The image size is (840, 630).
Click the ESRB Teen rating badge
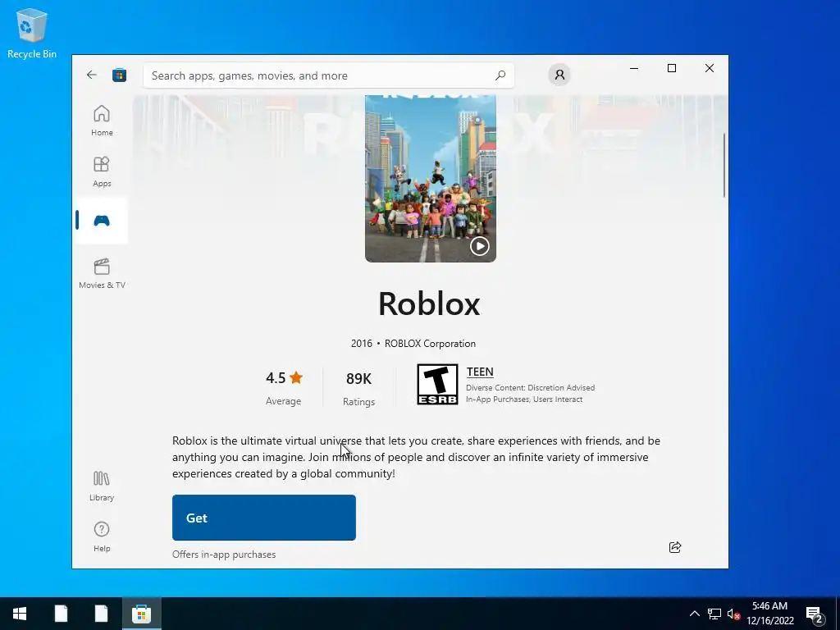point(438,384)
